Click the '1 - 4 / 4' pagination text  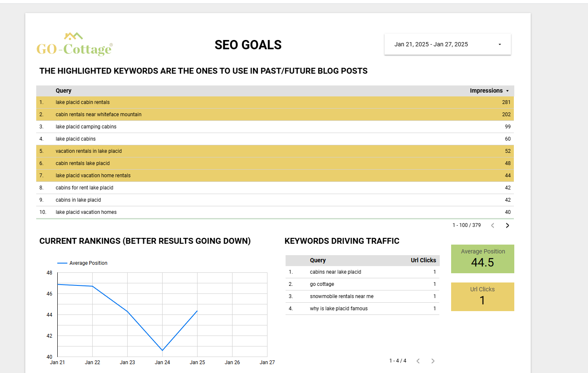click(x=398, y=361)
